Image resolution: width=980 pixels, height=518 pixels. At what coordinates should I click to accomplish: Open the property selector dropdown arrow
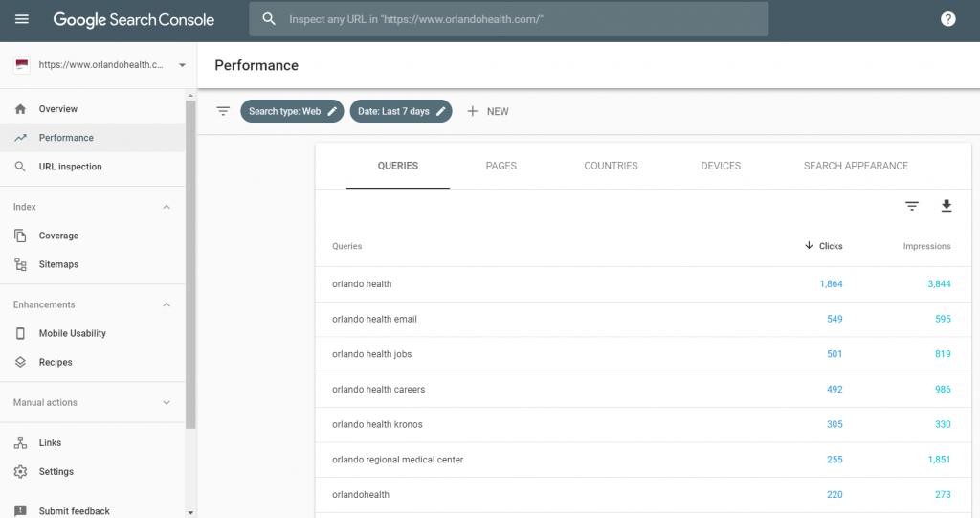tap(182, 64)
